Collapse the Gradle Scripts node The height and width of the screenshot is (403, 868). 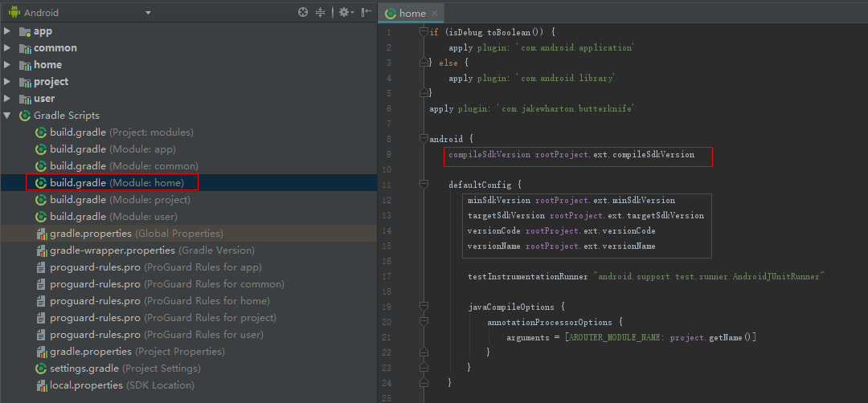point(8,116)
